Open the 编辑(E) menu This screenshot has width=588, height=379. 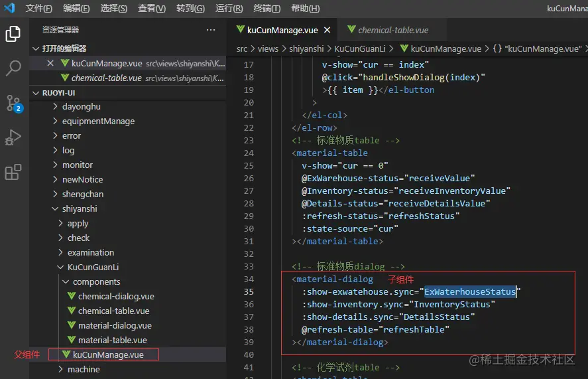click(x=76, y=8)
